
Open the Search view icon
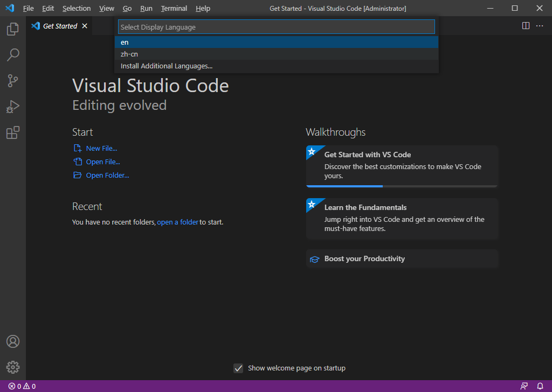click(x=13, y=55)
